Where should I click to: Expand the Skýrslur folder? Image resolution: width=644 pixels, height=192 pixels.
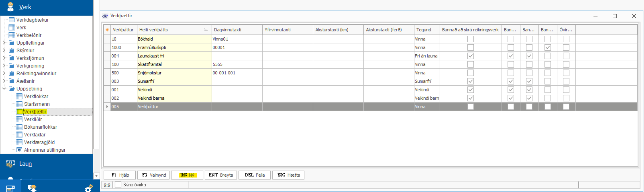4,50
